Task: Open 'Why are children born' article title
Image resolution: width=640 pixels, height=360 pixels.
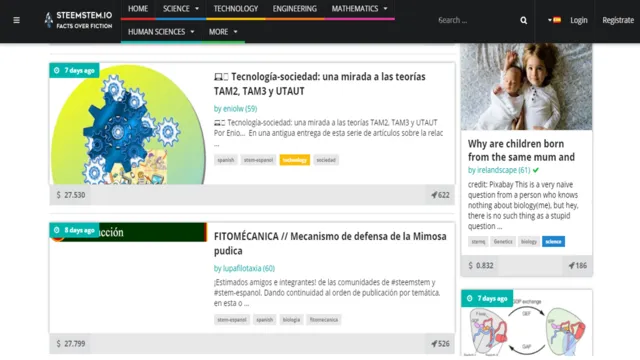Action: (521, 150)
